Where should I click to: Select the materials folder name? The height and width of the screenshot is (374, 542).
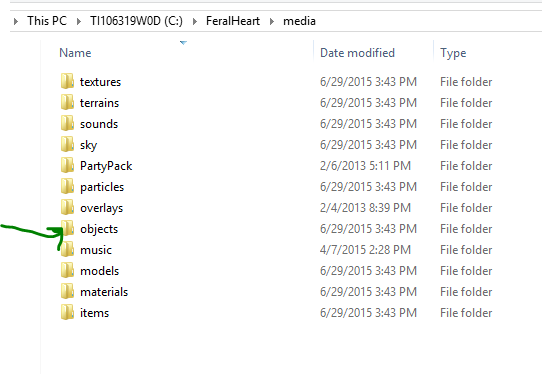(x=104, y=292)
